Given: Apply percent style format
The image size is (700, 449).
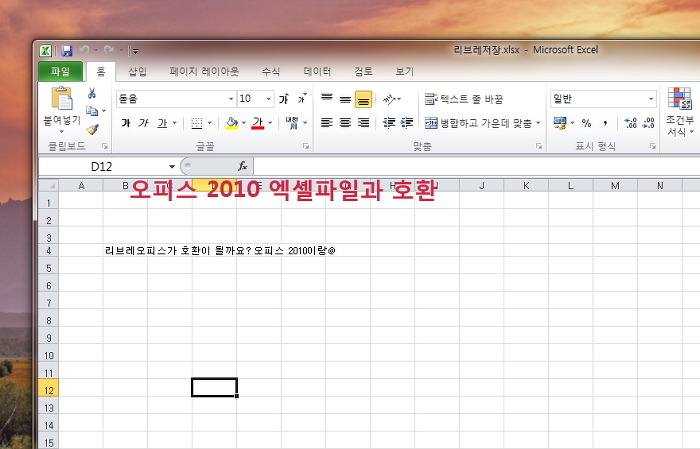Looking at the screenshot, I should click(x=587, y=123).
